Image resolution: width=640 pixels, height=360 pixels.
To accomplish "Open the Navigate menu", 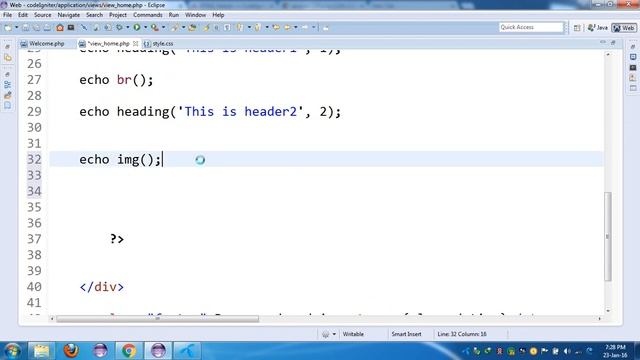I will pos(69,15).
